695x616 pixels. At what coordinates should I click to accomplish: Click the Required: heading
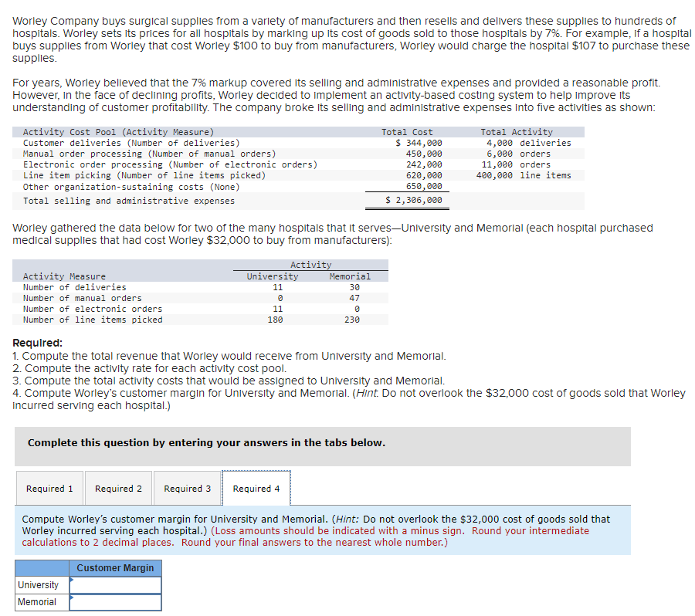coord(38,343)
